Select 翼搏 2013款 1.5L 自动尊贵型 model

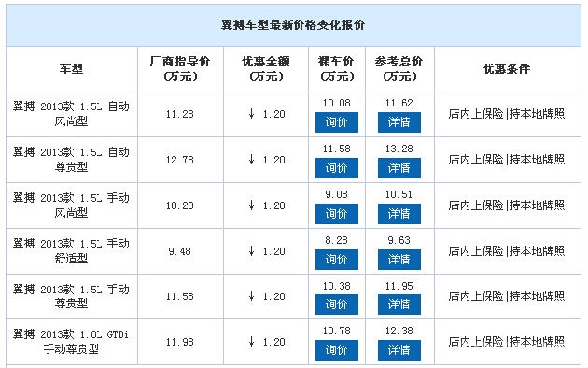tap(71, 160)
